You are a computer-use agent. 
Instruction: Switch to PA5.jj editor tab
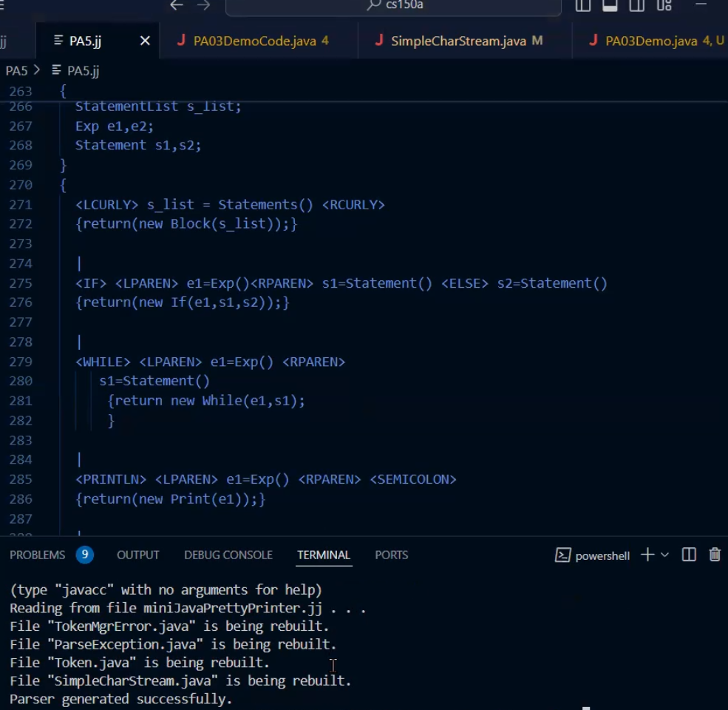(98, 41)
